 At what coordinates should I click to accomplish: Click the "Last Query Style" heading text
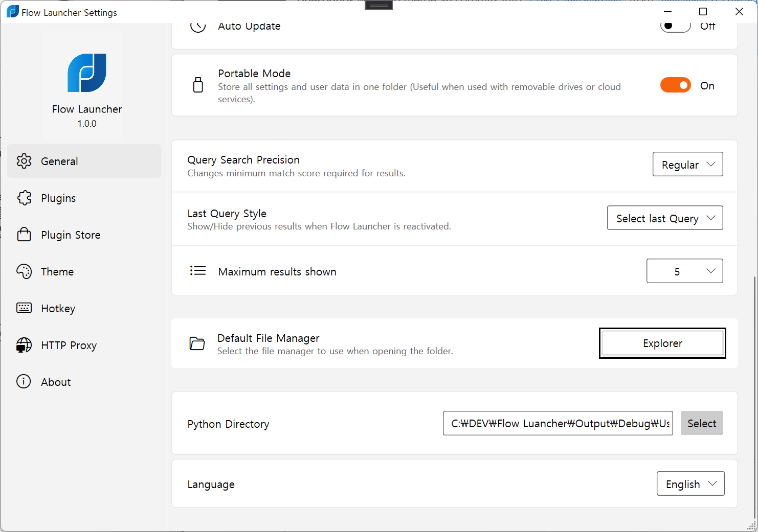point(227,213)
